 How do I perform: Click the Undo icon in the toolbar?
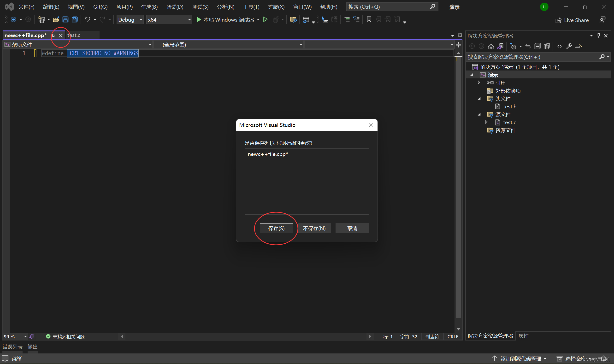click(x=87, y=19)
